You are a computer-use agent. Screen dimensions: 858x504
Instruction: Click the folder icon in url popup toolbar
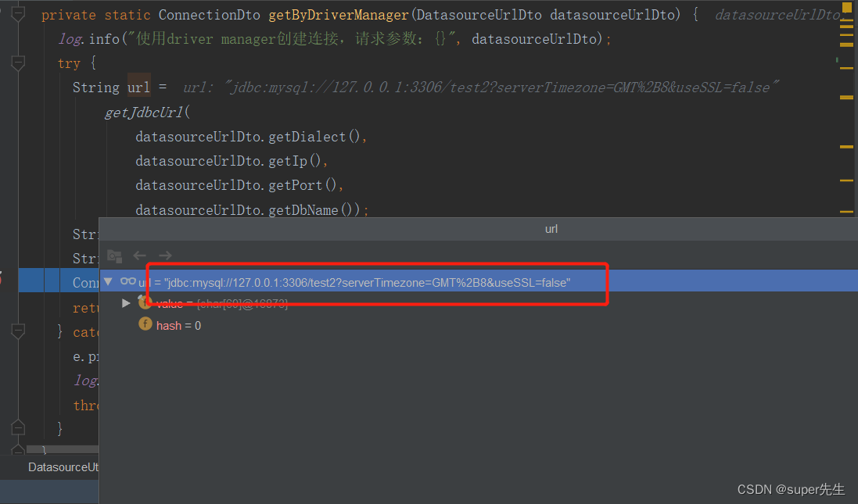point(114,256)
